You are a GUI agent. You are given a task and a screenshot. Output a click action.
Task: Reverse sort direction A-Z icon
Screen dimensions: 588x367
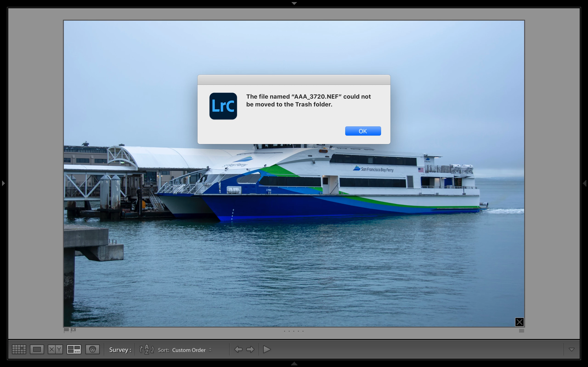point(147,350)
